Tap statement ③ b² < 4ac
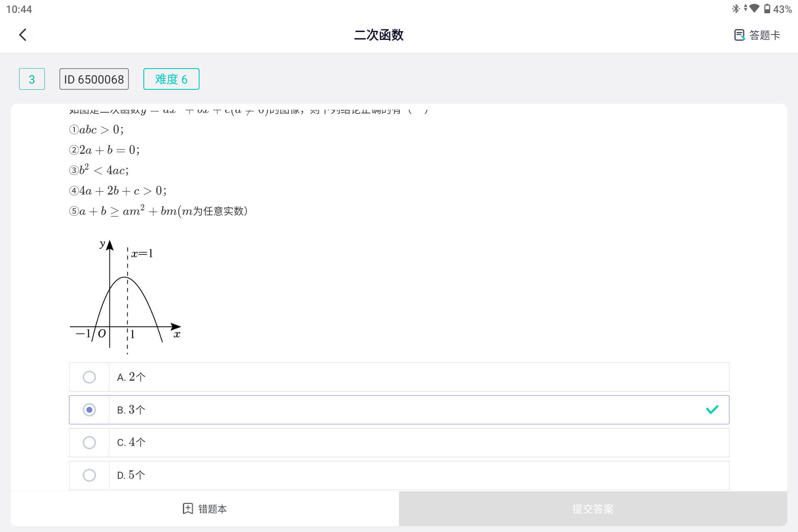This screenshot has height=532, width=798. point(99,170)
